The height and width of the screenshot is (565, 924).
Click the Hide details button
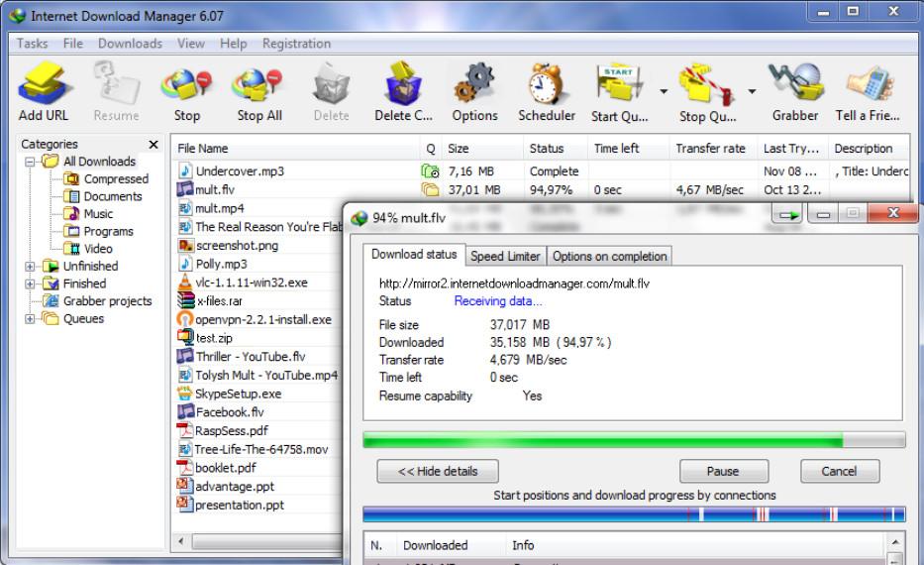pos(437,472)
